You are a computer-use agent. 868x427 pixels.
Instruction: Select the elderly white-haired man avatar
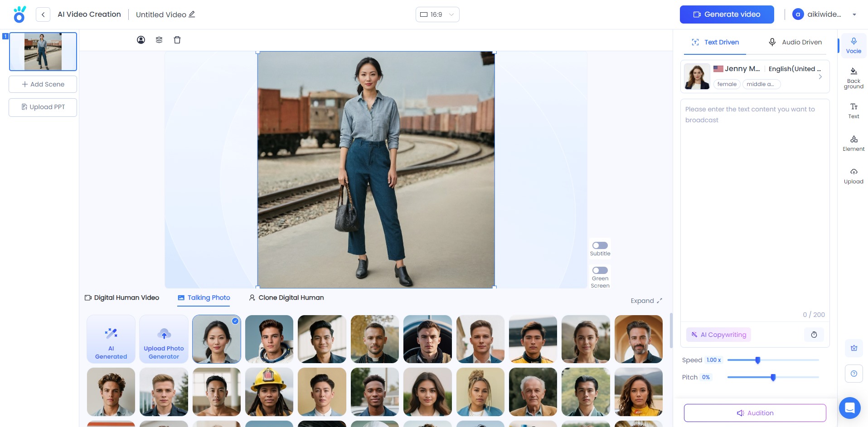pos(533,392)
